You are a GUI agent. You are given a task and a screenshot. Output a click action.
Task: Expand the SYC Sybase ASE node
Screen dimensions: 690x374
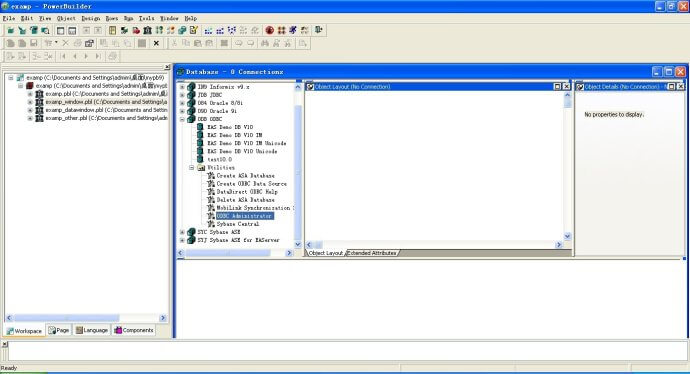pyautogui.click(x=182, y=232)
